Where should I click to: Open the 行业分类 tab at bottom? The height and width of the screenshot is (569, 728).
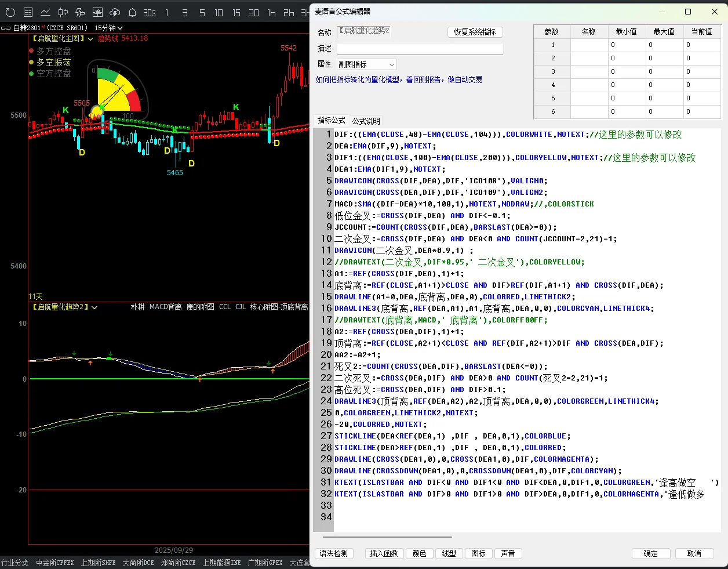(x=15, y=563)
